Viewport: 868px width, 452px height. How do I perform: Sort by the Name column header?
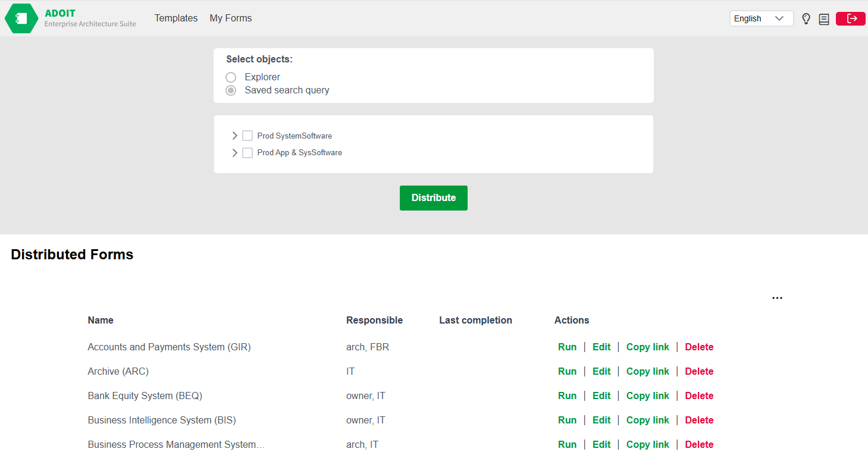click(x=101, y=321)
